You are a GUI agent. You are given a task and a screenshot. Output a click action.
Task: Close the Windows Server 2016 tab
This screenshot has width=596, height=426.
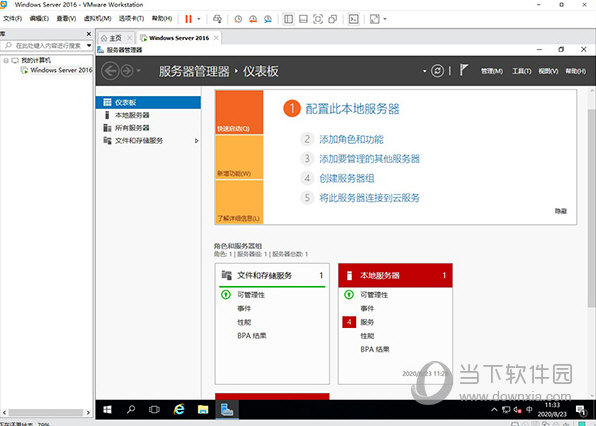[216, 38]
